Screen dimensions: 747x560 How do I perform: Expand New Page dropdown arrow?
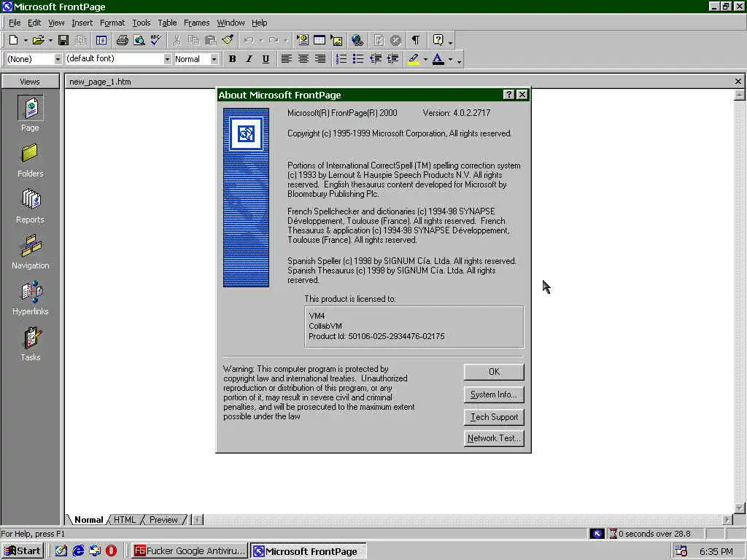point(26,41)
